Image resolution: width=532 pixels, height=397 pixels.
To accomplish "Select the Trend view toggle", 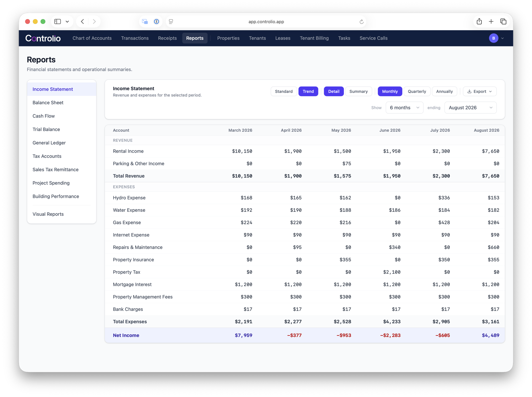I will pos(308,91).
